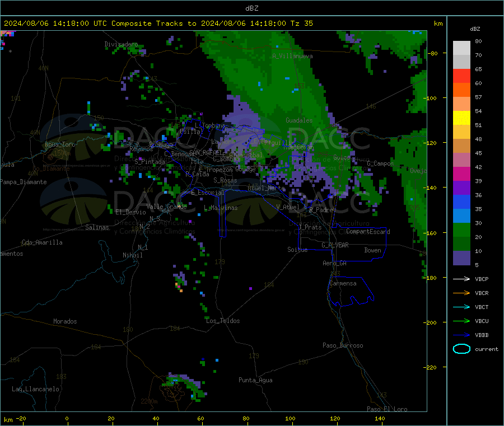Click the Guadales map label
The width and height of the screenshot is (504, 426).
(x=299, y=120)
